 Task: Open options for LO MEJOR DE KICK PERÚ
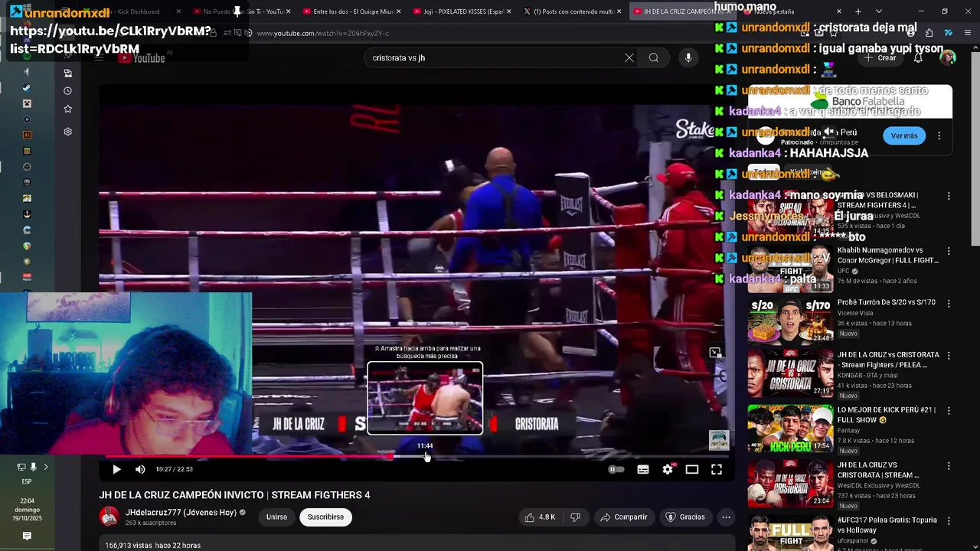pos(949,412)
